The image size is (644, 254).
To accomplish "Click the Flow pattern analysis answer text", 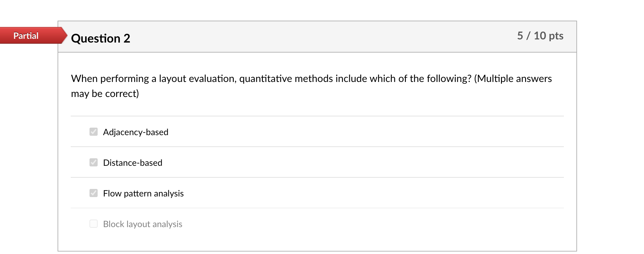I will (x=143, y=193).
